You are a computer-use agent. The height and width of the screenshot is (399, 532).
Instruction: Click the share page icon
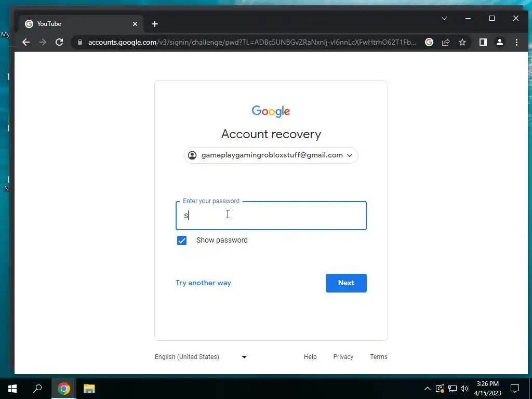(x=445, y=42)
